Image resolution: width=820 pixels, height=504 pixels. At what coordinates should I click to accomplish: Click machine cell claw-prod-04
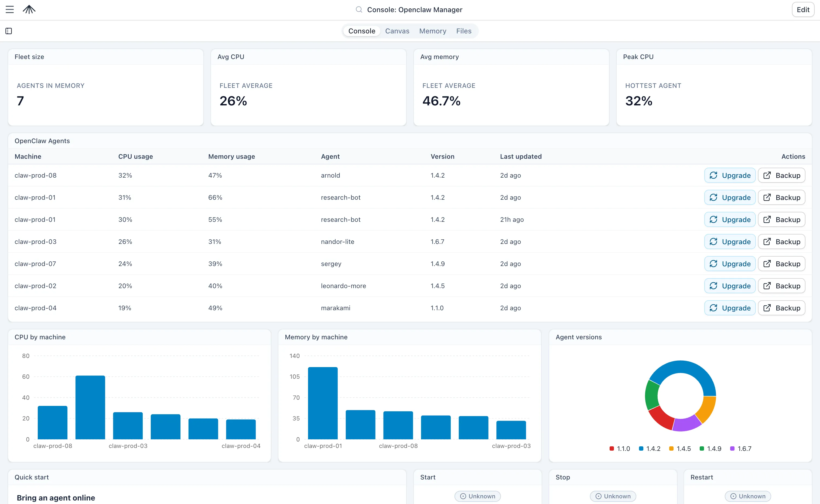point(35,308)
